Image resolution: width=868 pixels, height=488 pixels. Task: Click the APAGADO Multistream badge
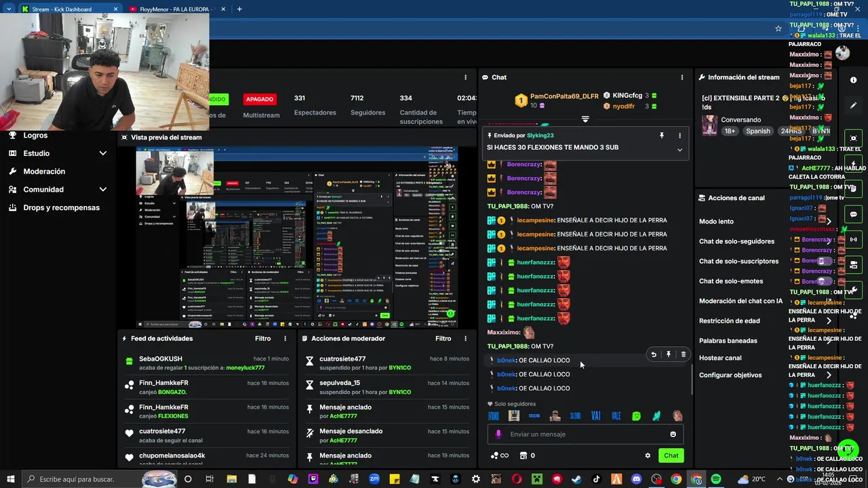tap(260, 99)
